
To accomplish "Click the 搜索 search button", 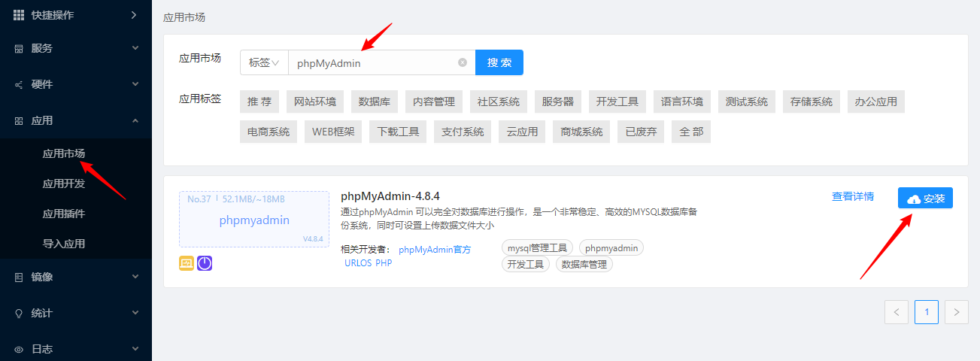I will pos(499,63).
